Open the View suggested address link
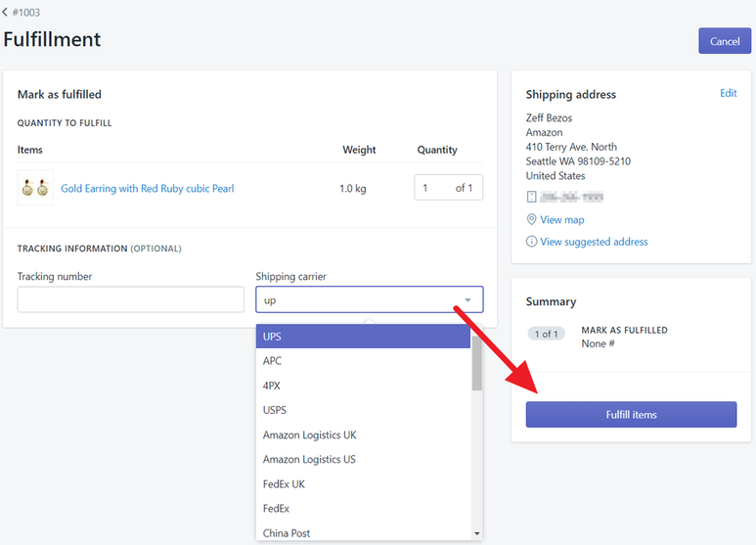Screen dimensions: 756x545 594,242
